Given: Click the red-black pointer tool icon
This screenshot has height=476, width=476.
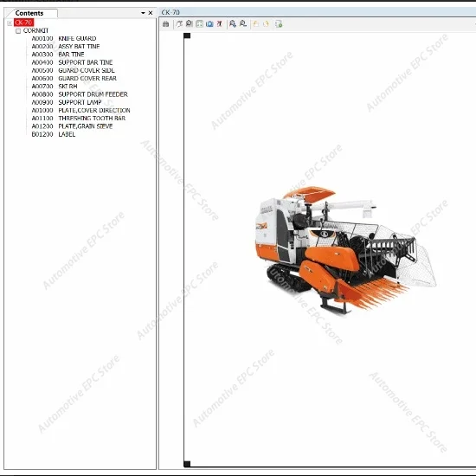Looking at the screenshot, I should [x=220, y=23].
